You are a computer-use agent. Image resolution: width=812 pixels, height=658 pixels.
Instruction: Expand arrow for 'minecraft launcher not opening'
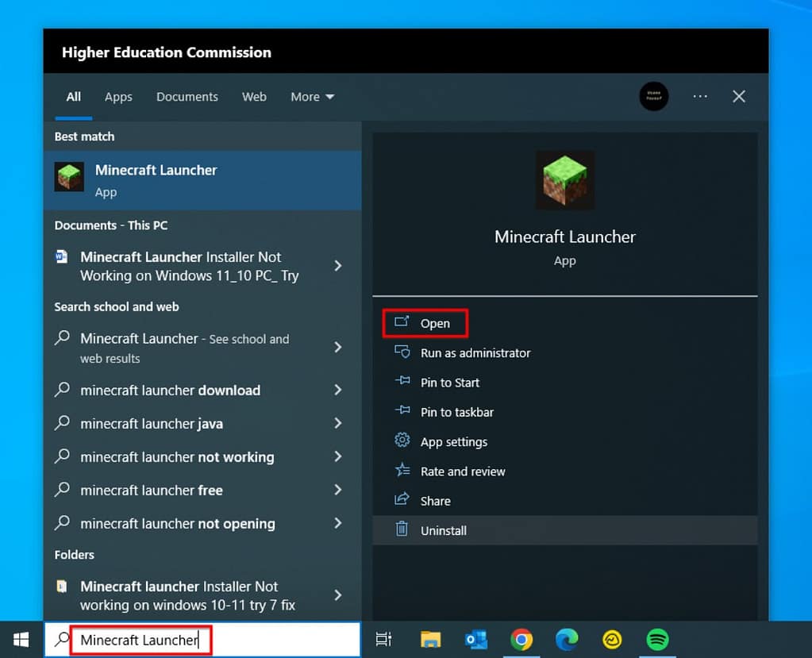coord(338,523)
